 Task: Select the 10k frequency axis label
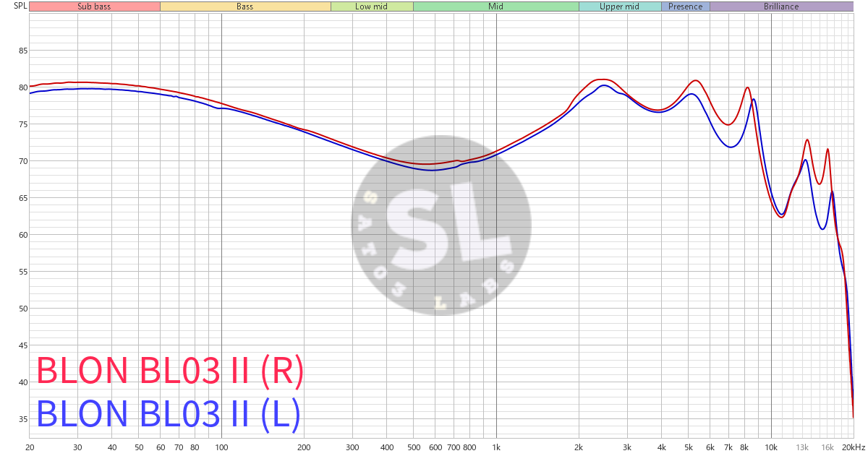[771, 447]
